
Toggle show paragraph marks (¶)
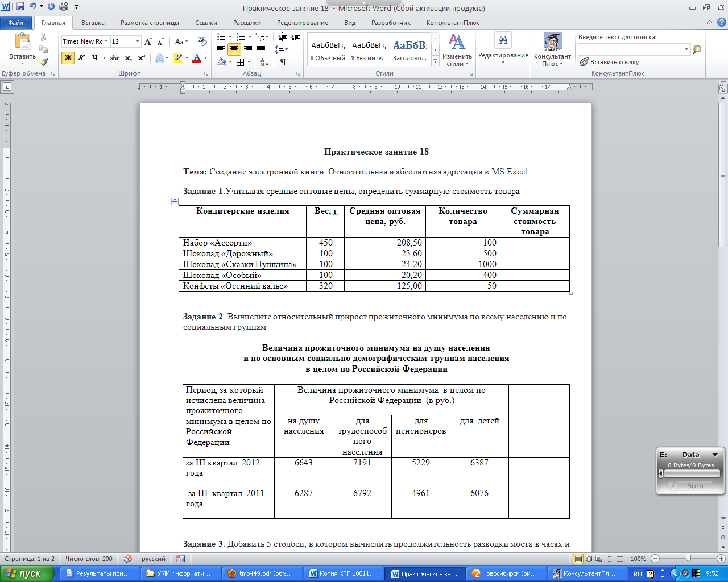coord(283,62)
